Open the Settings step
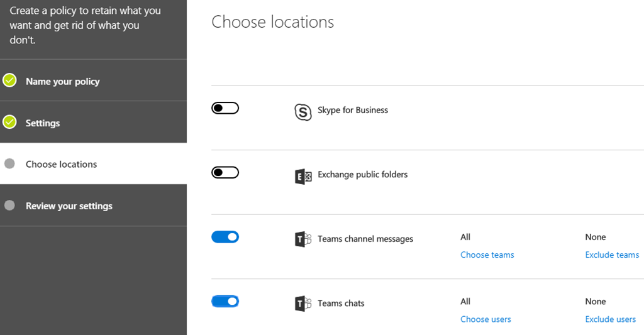 pos(43,123)
